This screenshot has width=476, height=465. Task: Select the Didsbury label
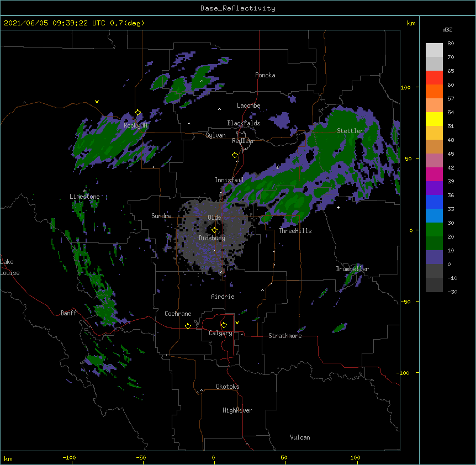click(211, 238)
